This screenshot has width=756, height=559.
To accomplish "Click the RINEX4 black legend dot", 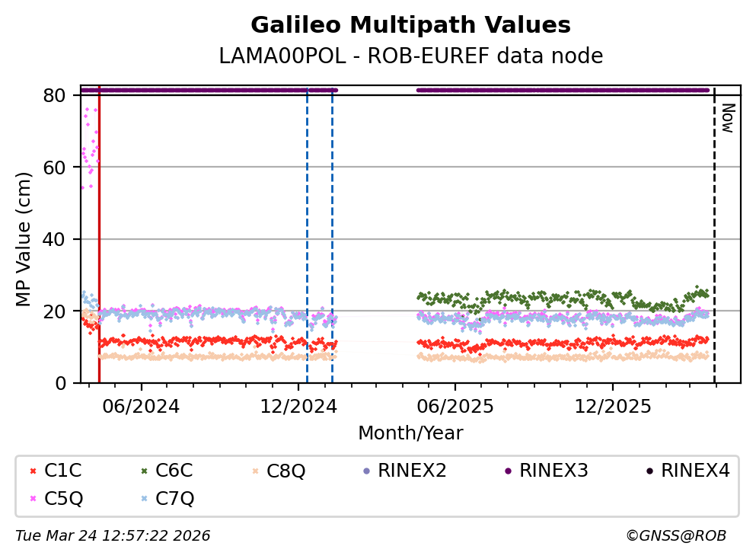I will pos(649,471).
